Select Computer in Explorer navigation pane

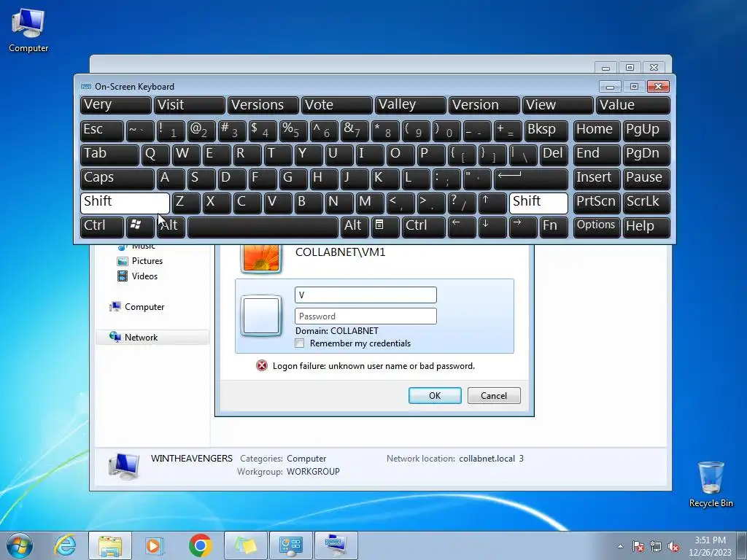(144, 307)
